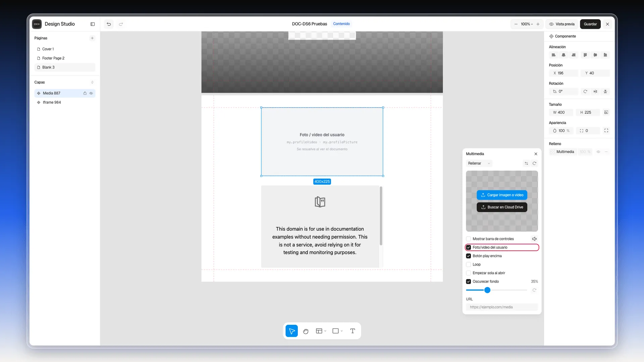Click Cargar imagen o video button
Screen dimensions: 644x362
coord(502,195)
